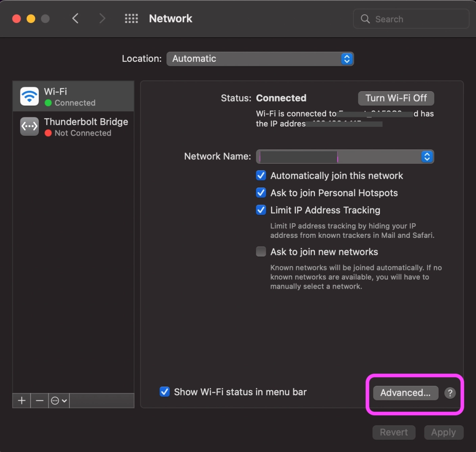Click the back navigation chevron
The width and height of the screenshot is (476, 452).
[x=75, y=18]
